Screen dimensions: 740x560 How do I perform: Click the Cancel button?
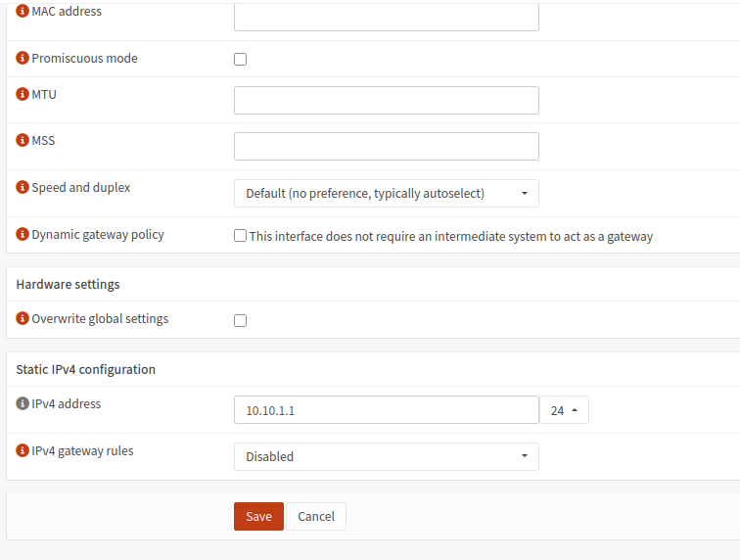point(316,517)
